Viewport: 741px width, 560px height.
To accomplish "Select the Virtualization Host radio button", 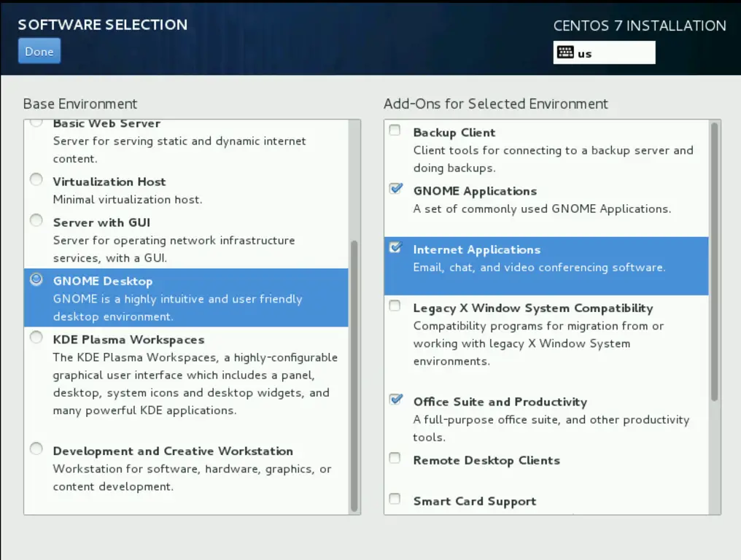I will coord(36,179).
